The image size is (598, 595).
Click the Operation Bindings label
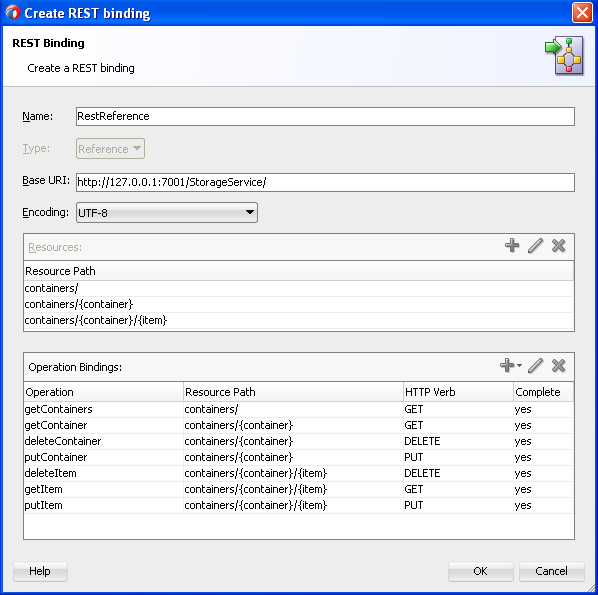coord(75,367)
